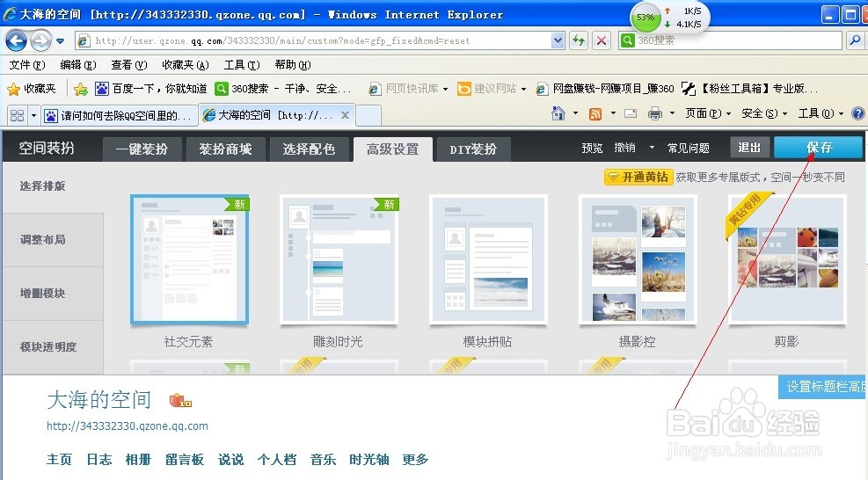The image size is (868, 480).
Task: Open the 百度一下，你就知道 bookmark
Action: pos(151,89)
